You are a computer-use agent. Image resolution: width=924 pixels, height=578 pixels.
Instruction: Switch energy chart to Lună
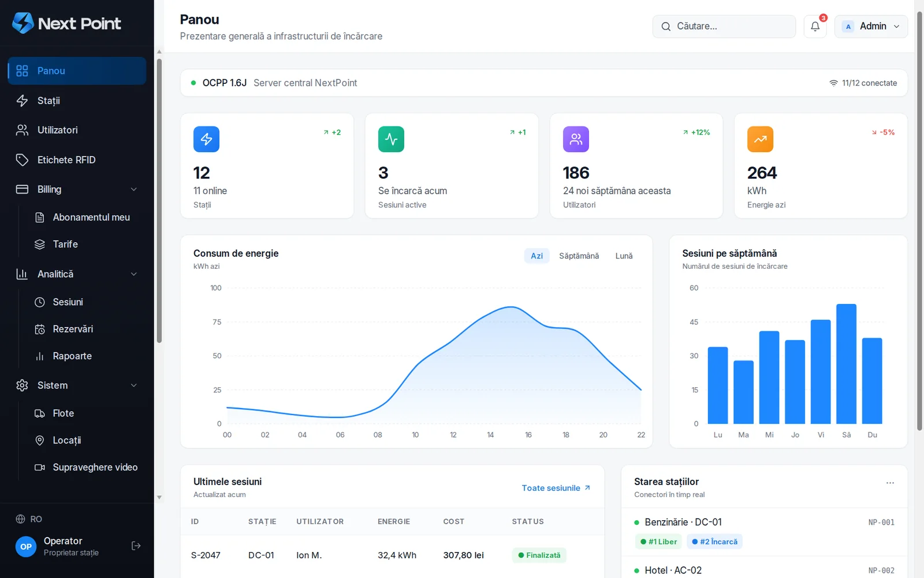(x=624, y=256)
